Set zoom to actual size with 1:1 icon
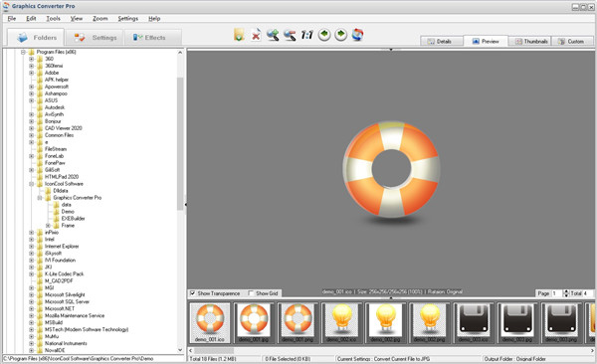 tap(306, 35)
